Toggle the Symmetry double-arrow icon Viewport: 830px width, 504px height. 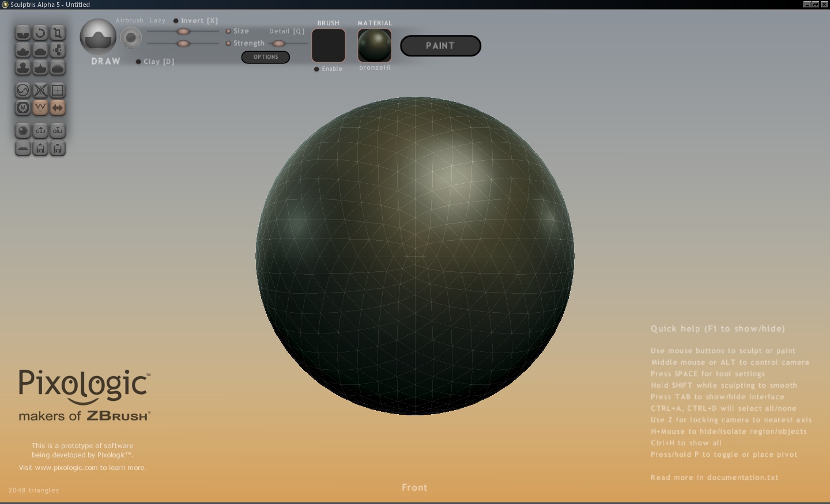point(57,108)
